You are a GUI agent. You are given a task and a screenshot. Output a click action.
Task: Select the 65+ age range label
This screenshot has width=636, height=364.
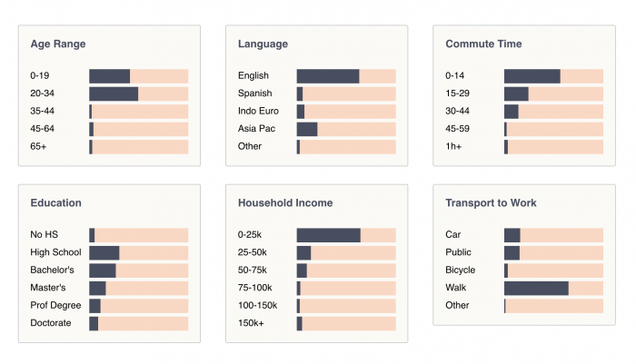pos(38,146)
